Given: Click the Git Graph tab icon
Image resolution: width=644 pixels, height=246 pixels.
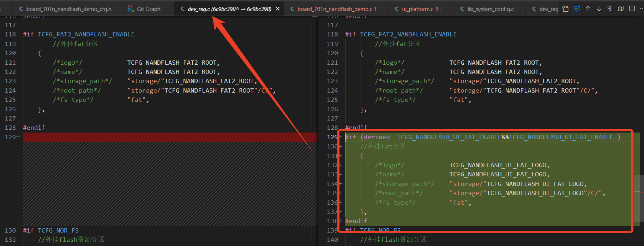Looking at the screenshot, I should (131, 9).
